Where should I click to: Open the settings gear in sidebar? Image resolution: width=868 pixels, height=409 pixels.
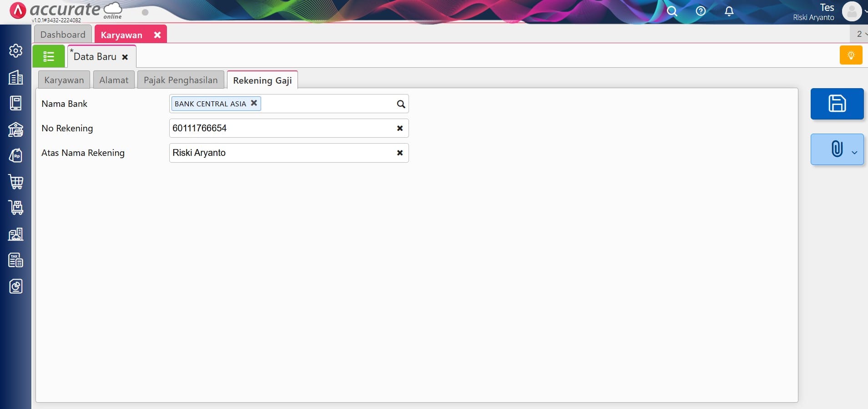[x=16, y=50]
